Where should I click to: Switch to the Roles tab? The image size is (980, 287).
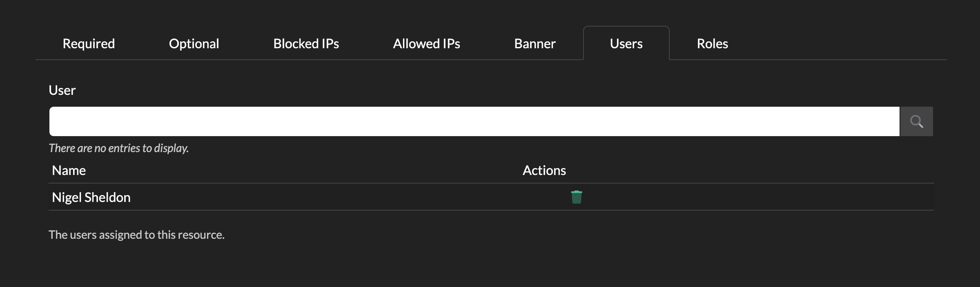(712, 44)
